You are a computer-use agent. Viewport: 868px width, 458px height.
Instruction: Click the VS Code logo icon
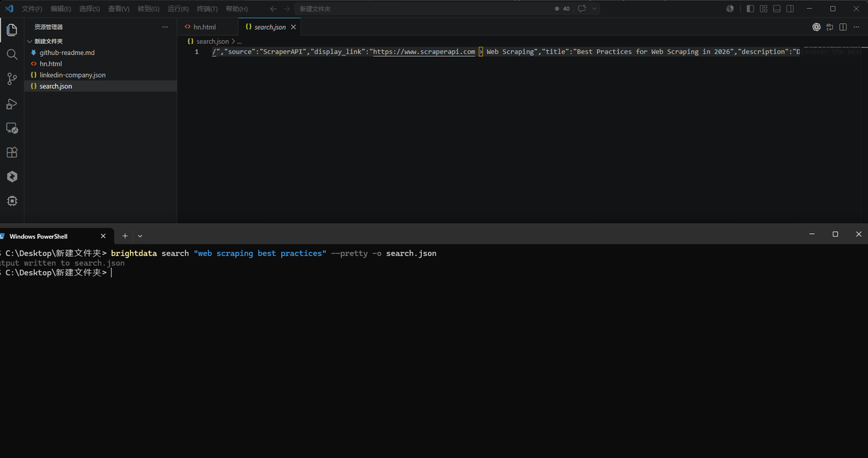point(9,9)
